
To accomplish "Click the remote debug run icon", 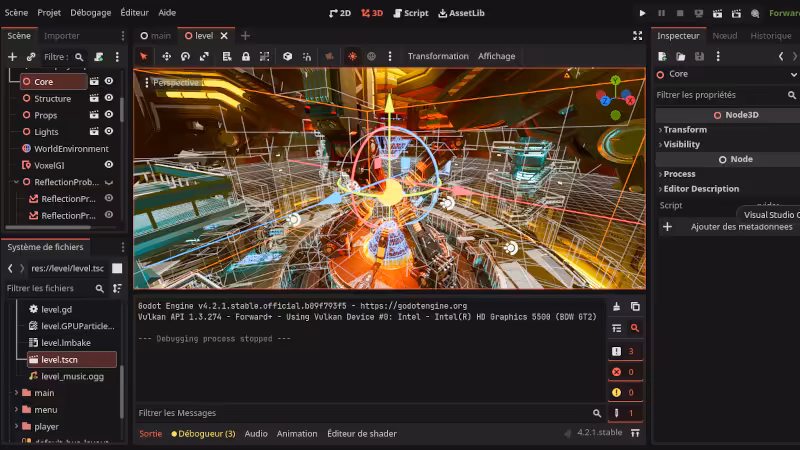I will (698, 13).
